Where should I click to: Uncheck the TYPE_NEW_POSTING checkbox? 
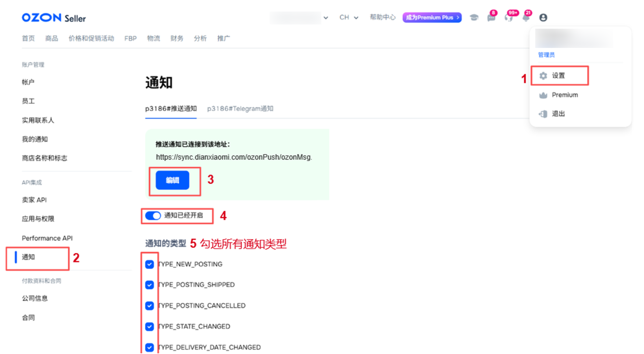click(150, 264)
